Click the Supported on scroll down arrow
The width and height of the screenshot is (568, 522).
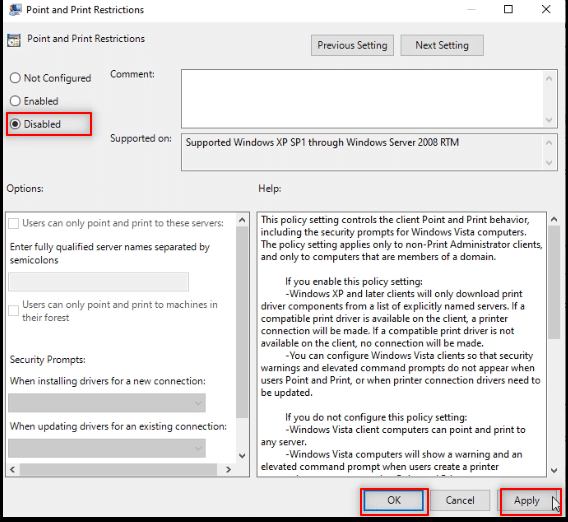click(x=549, y=163)
